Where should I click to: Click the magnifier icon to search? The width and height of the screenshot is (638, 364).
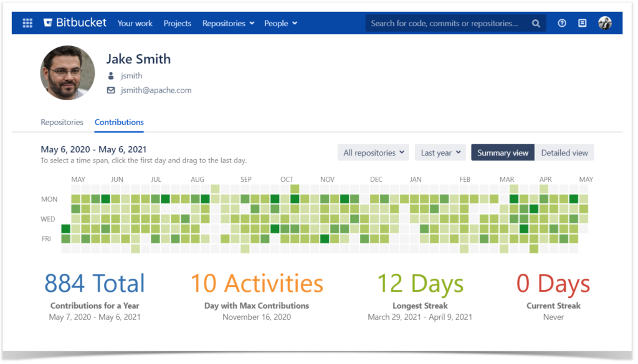pos(536,23)
